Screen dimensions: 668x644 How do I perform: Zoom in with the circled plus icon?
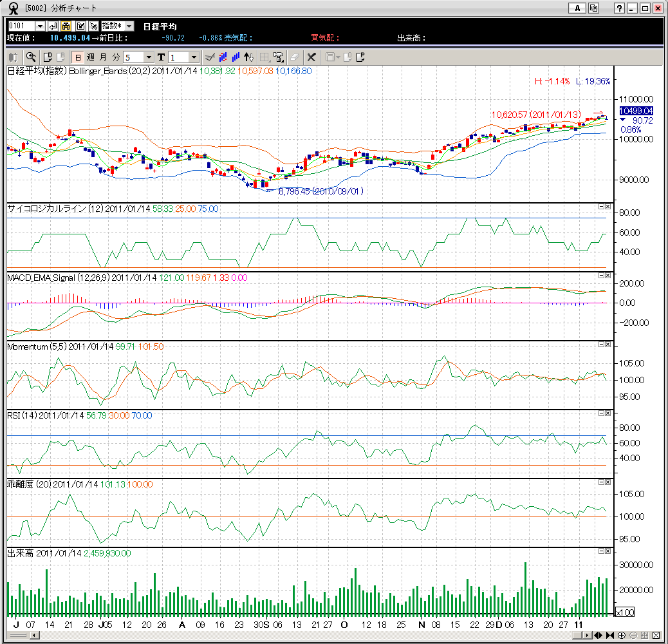pyautogui.click(x=622, y=635)
